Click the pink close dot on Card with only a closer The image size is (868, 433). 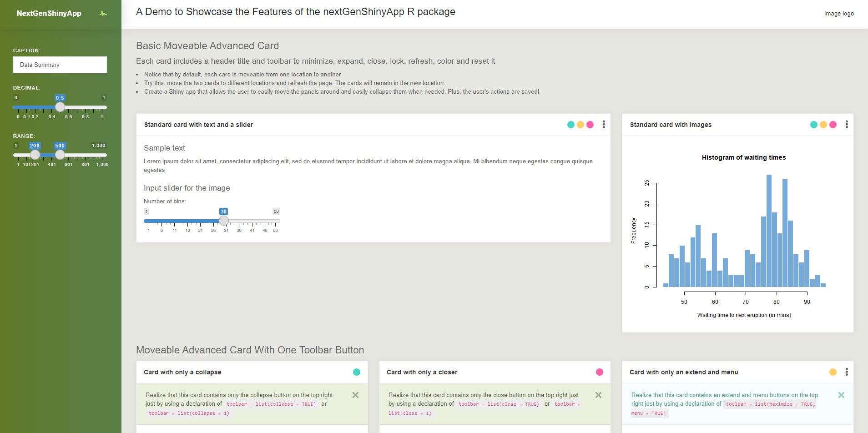600,372
